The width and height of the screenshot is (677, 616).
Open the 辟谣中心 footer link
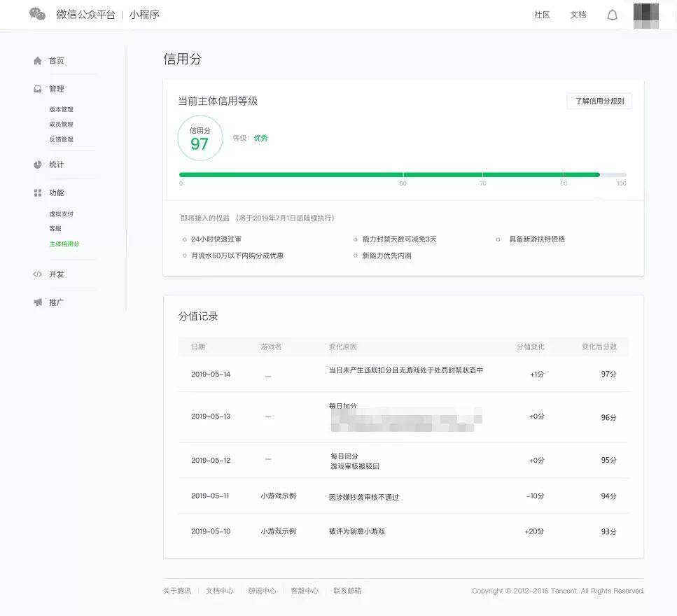click(x=261, y=590)
